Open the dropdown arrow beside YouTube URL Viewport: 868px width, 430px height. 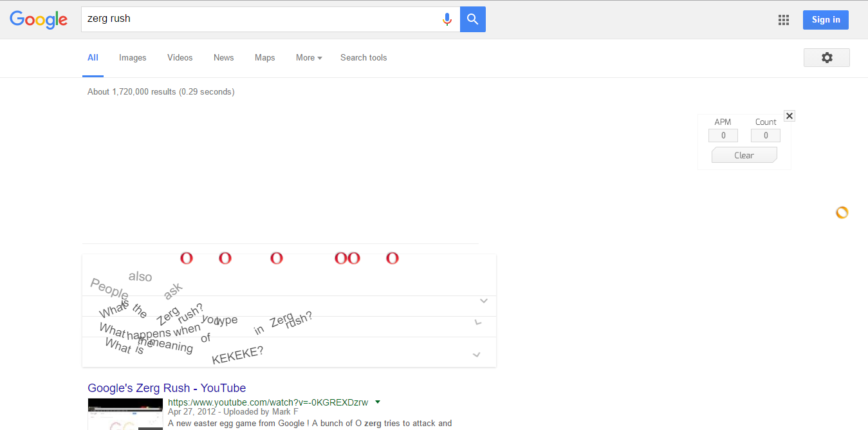378,402
